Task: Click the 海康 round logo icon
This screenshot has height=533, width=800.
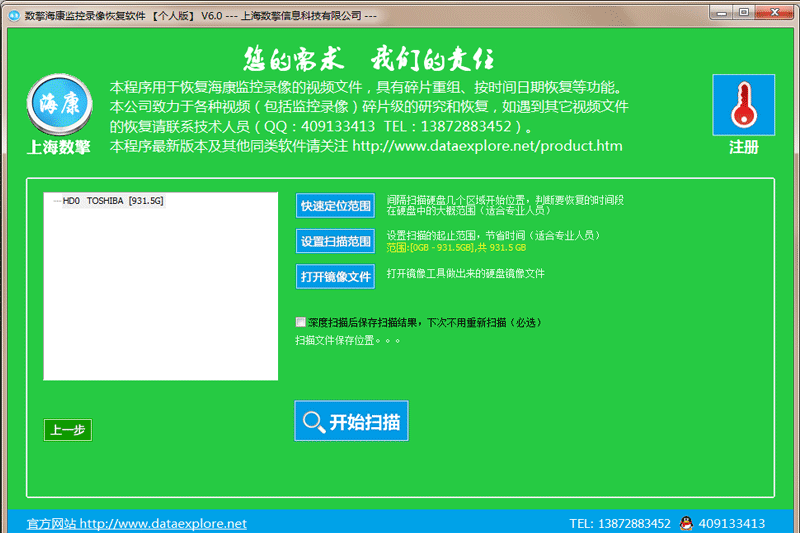Action: point(60,104)
